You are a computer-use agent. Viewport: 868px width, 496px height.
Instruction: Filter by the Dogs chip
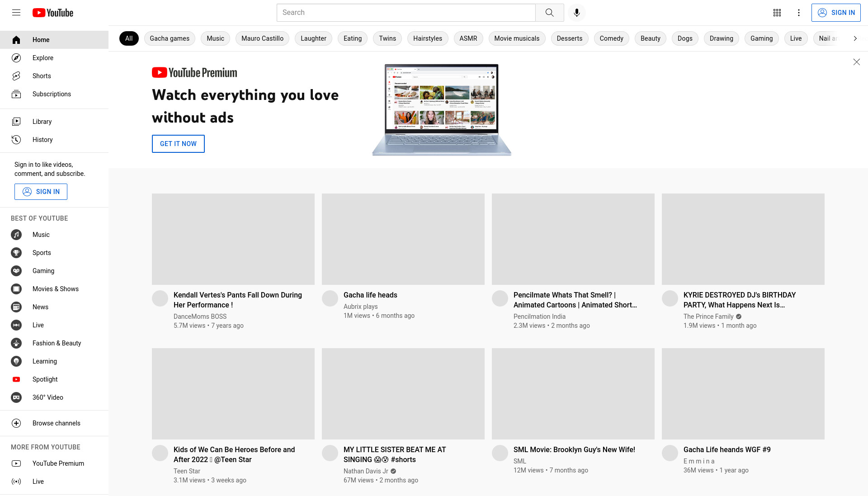point(685,38)
